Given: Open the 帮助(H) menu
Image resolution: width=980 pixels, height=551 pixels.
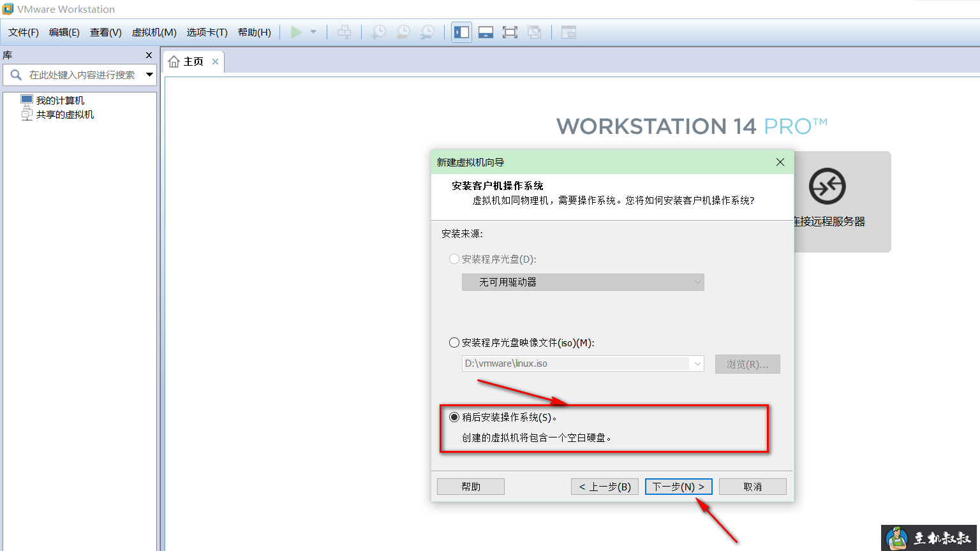Looking at the screenshot, I should pos(255,32).
